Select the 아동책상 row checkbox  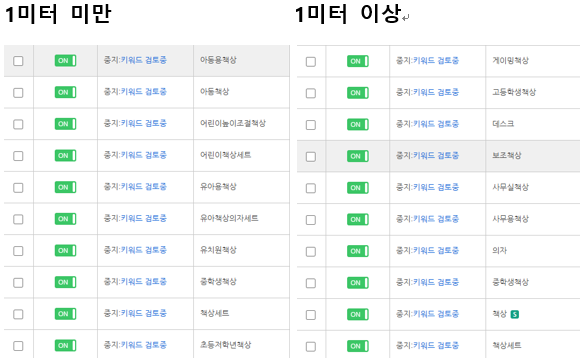(x=18, y=92)
